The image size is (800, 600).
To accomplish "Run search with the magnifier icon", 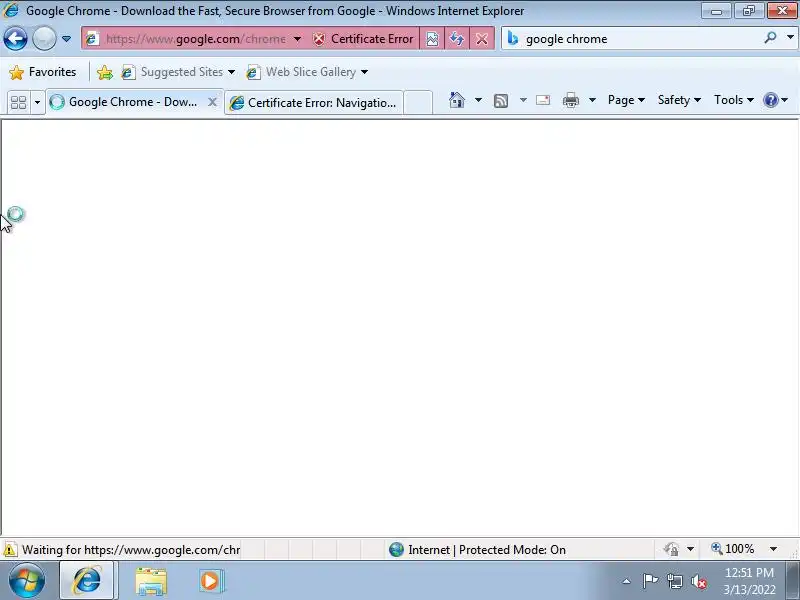I will pyautogui.click(x=770, y=37).
